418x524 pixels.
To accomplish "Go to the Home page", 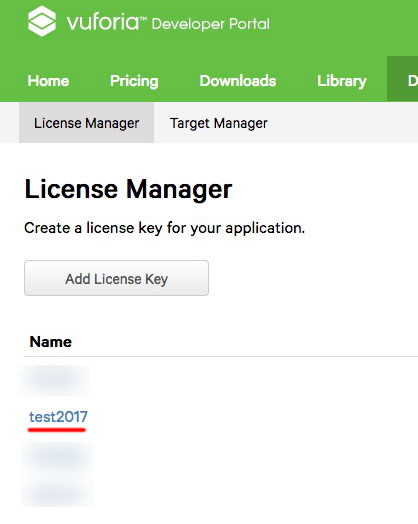I will pos(48,81).
